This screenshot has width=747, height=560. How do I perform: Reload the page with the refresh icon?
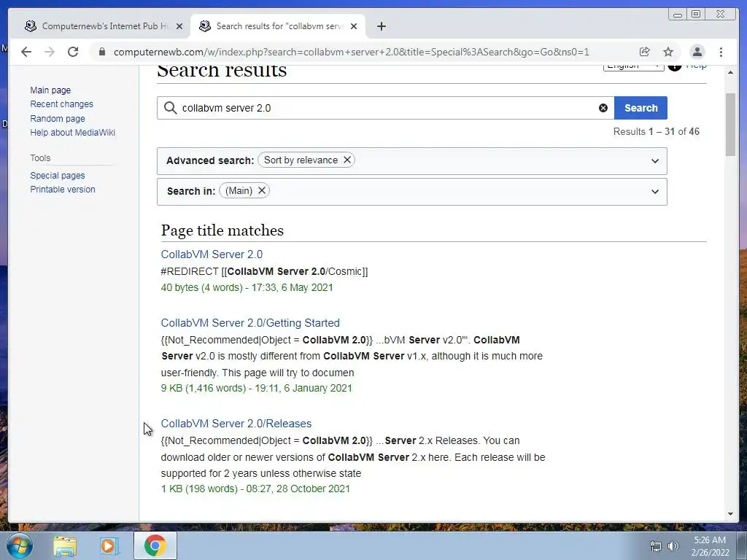point(73,52)
